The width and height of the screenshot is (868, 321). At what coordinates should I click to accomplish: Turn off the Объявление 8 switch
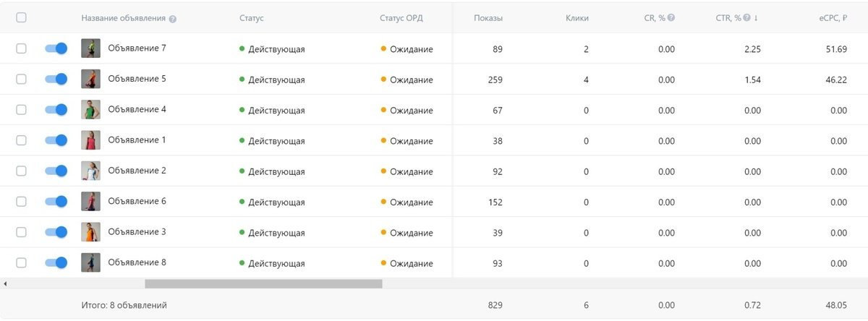56,262
